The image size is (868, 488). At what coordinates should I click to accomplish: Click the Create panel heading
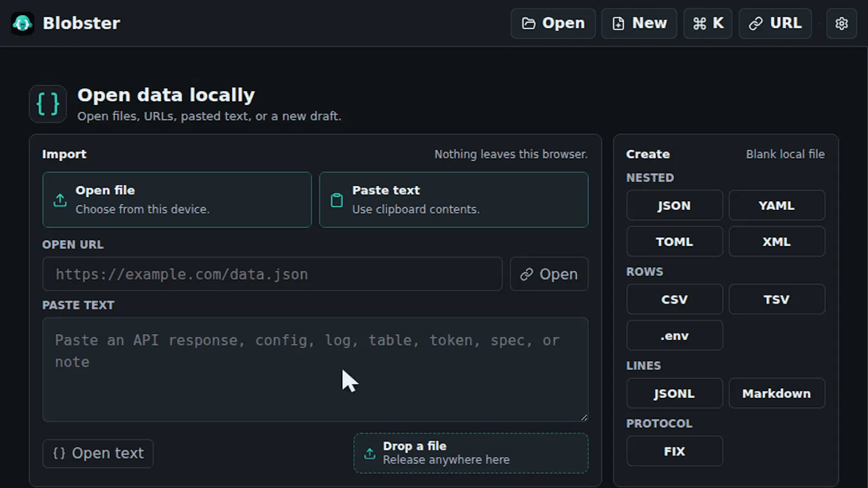(x=648, y=154)
